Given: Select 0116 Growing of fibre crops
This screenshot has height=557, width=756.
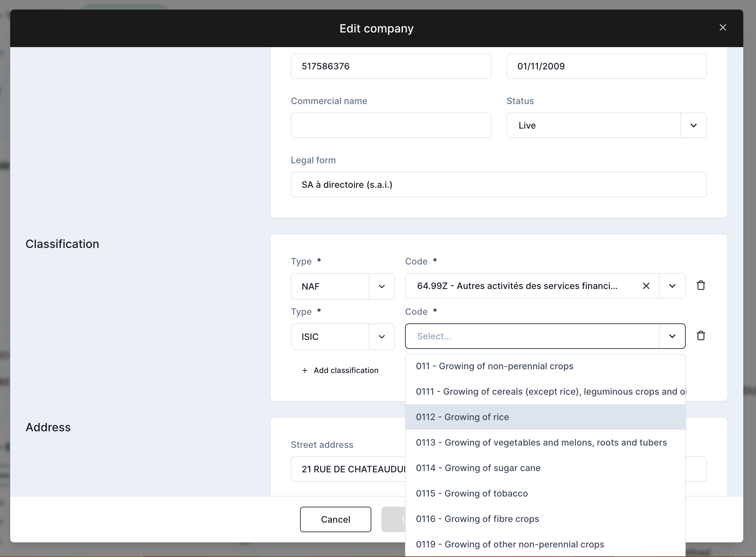Looking at the screenshot, I should click(x=477, y=519).
